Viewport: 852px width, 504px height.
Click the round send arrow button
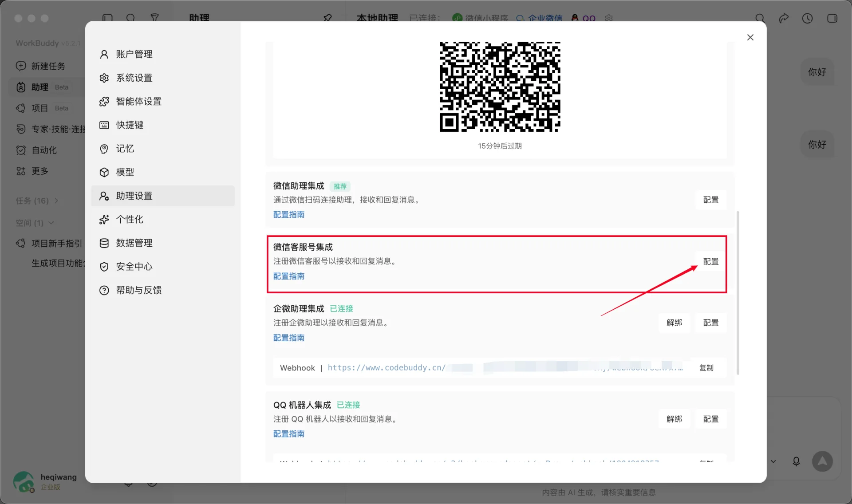click(x=822, y=461)
